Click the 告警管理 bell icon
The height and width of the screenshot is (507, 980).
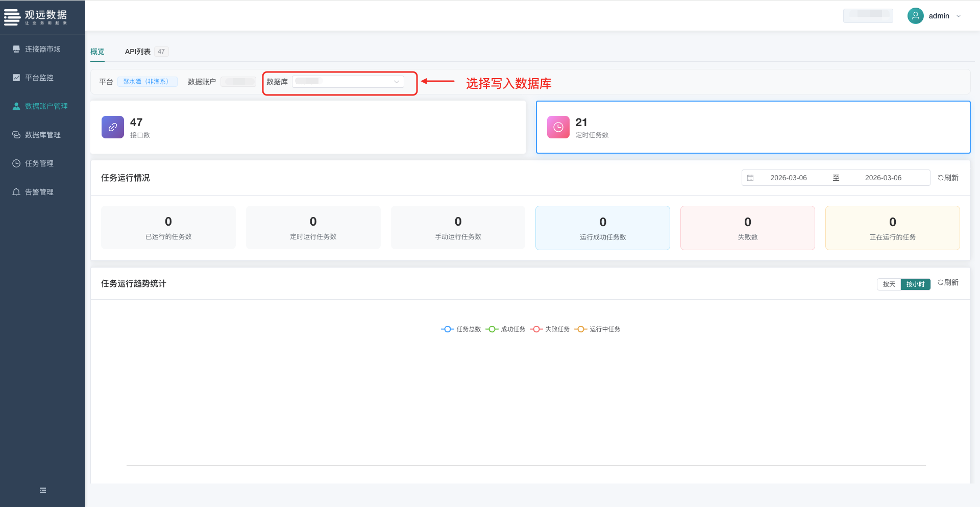click(16, 192)
